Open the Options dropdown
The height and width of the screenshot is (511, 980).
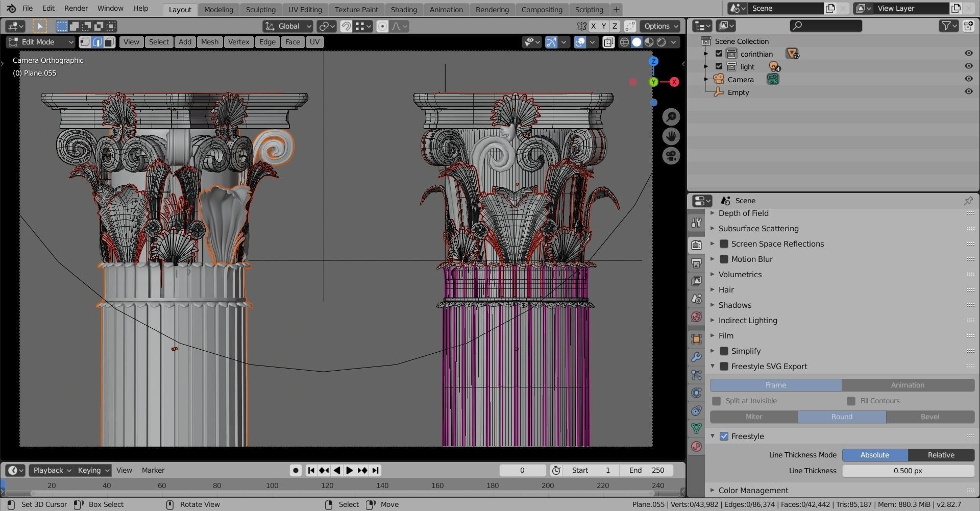pyautogui.click(x=661, y=26)
